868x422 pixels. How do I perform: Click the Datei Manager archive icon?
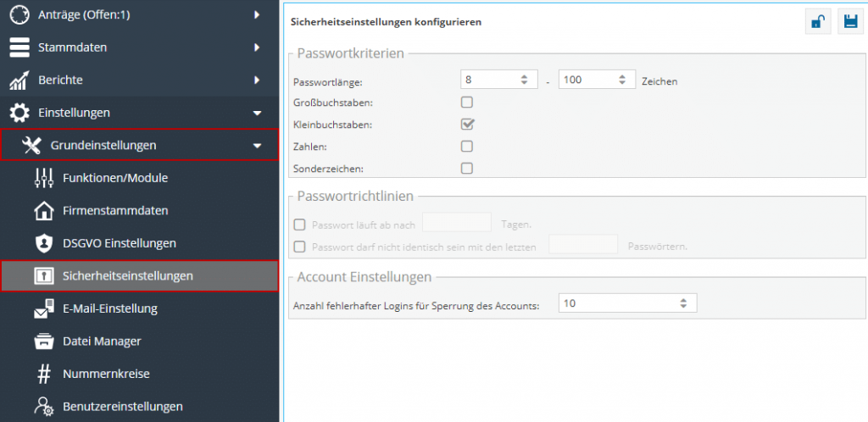[x=43, y=341]
